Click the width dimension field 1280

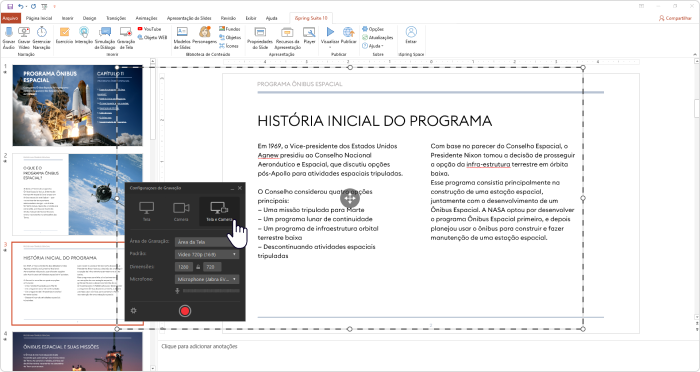click(183, 267)
